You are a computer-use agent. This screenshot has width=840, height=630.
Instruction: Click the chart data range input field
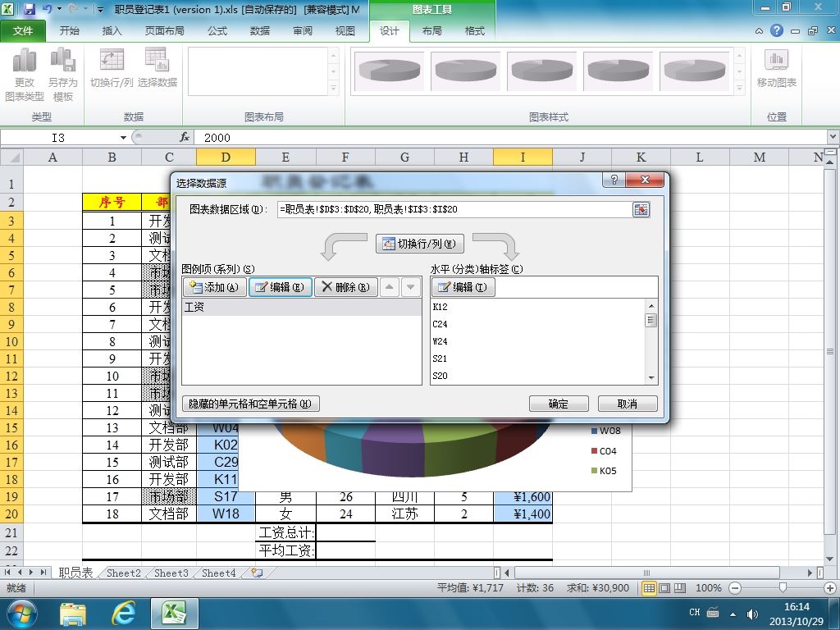(x=454, y=209)
